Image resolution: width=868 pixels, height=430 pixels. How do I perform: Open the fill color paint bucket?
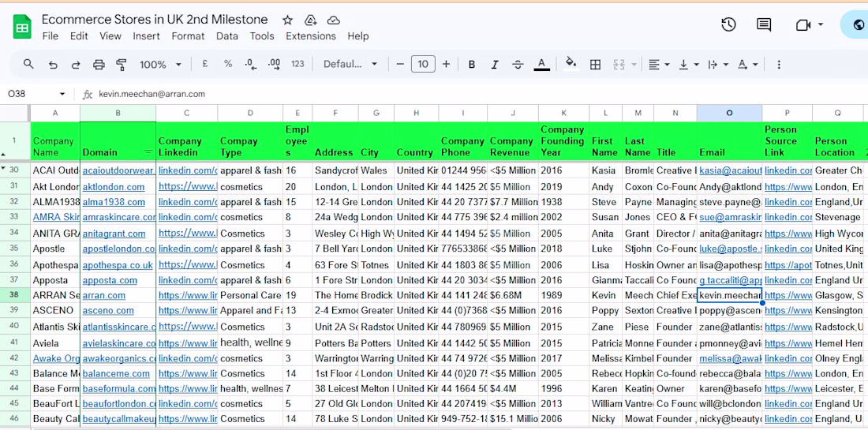pyautogui.click(x=571, y=64)
